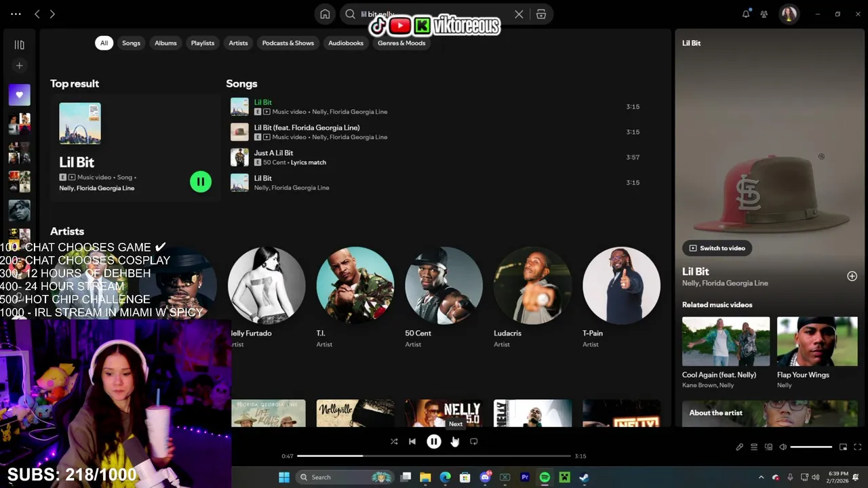The width and height of the screenshot is (868, 488).
Task: Open the Flap Your Wings video
Action: coord(817,342)
